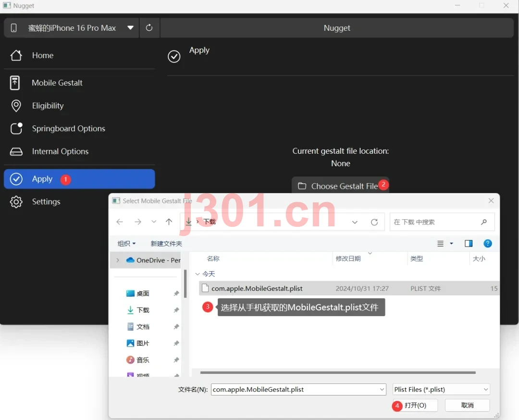Click the 文件名 input field
Viewport: 519px width, 420px height.
(x=295, y=390)
